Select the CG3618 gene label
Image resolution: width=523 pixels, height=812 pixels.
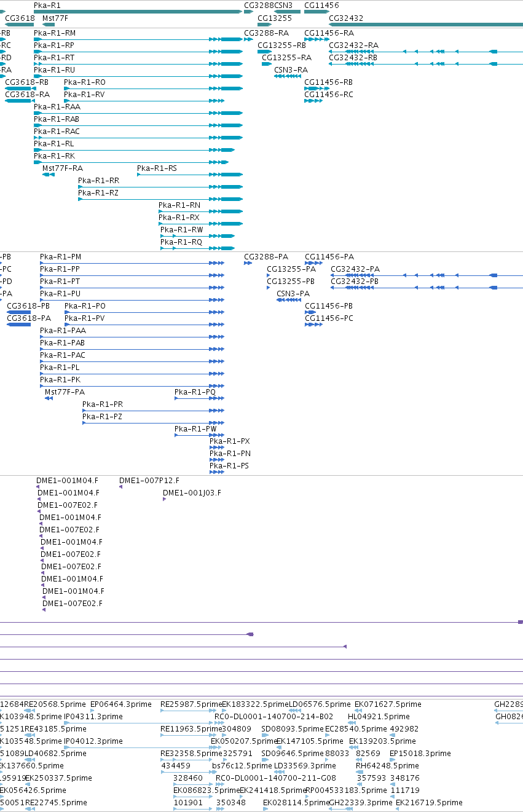pos(20,18)
